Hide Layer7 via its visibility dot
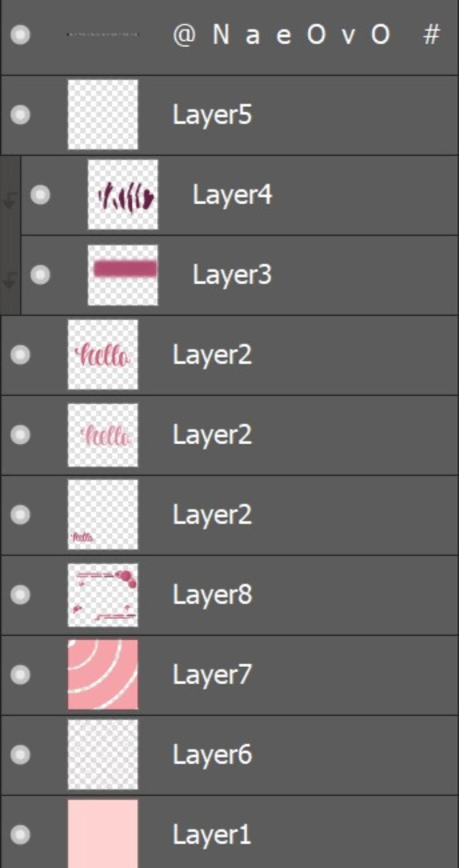This screenshot has height=868, width=459. point(20,675)
